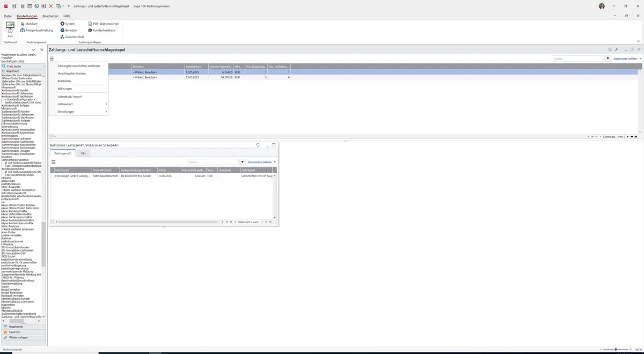Switch to the Bearbeiten ribbon tab

[x=50, y=16]
